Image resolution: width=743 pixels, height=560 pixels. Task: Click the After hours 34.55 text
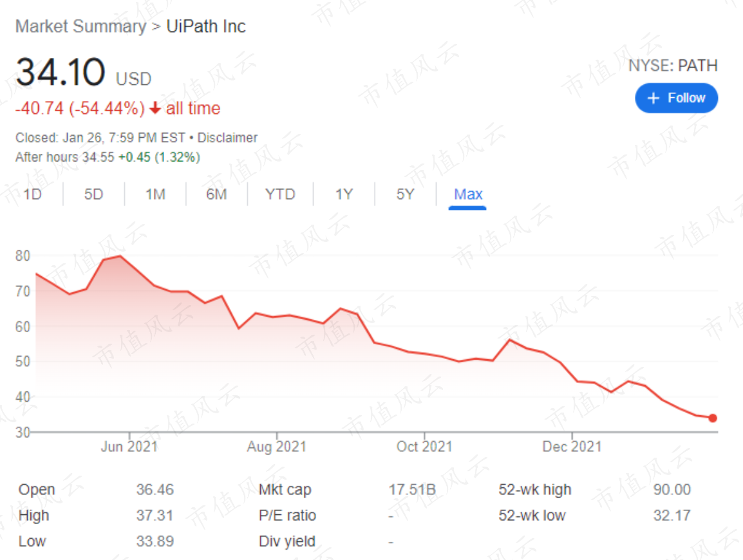click(65, 157)
